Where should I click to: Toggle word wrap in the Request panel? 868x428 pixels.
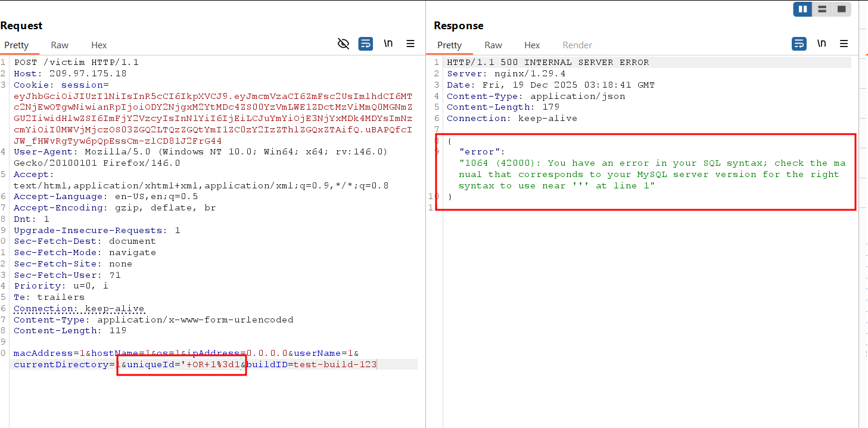(x=365, y=44)
